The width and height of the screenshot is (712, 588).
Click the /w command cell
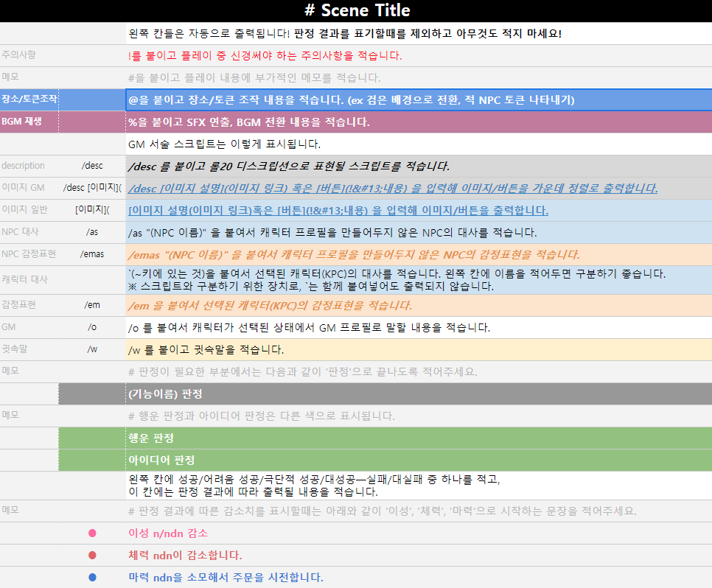[92, 349]
